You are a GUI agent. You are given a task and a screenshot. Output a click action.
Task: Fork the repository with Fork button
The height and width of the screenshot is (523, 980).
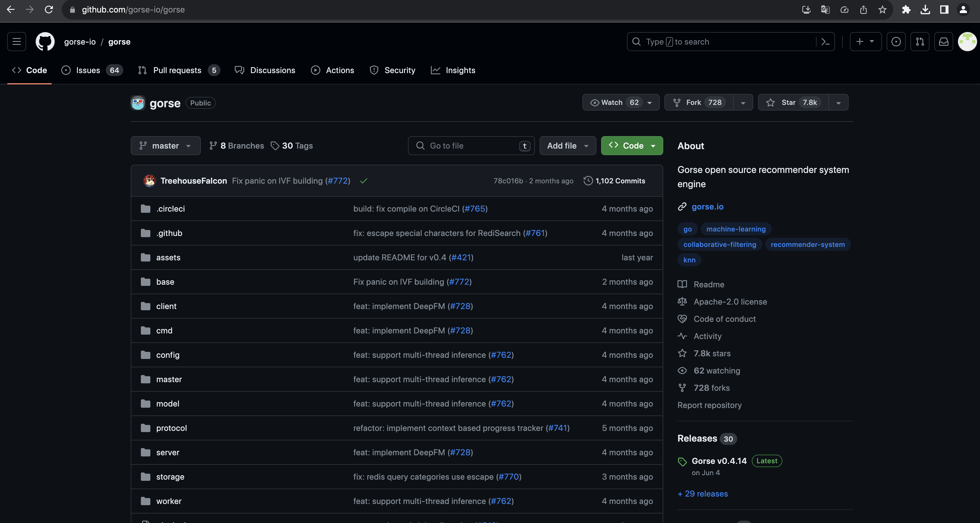point(699,102)
